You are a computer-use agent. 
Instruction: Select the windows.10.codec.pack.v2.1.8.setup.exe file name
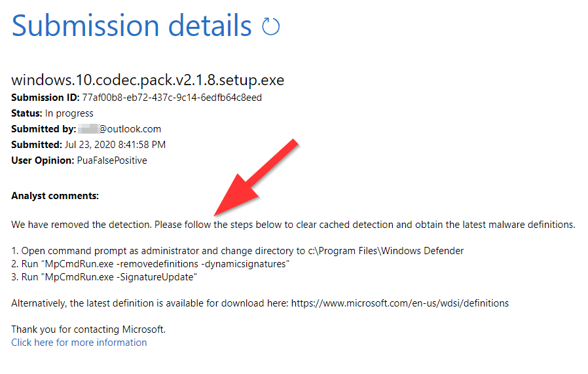147,80
